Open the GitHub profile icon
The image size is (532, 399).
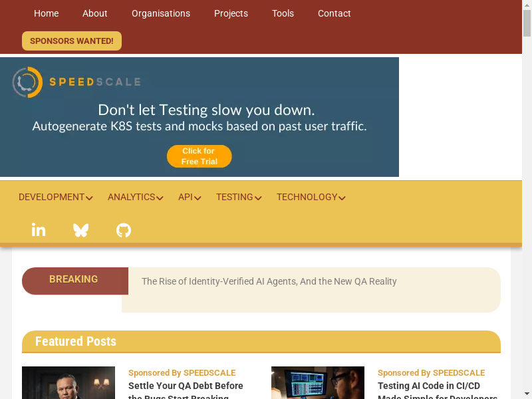coord(124,230)
